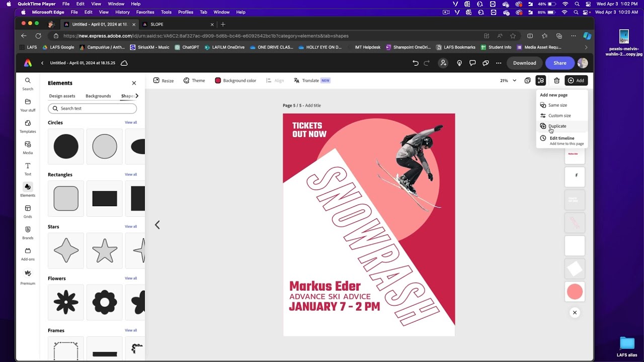This screenshot has height=362, width=644.
Task: Switch to the Backgrounds tab
Action: pos(98,96)
